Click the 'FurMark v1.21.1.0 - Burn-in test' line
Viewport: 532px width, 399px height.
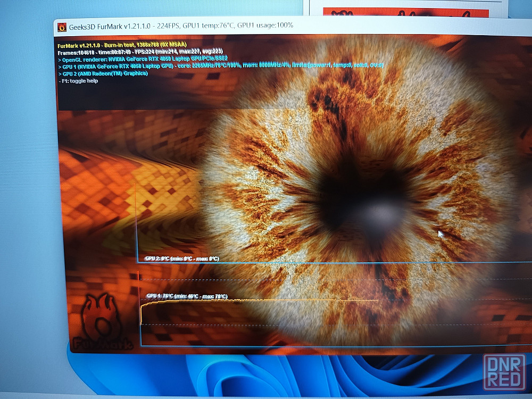coord(122,45)
